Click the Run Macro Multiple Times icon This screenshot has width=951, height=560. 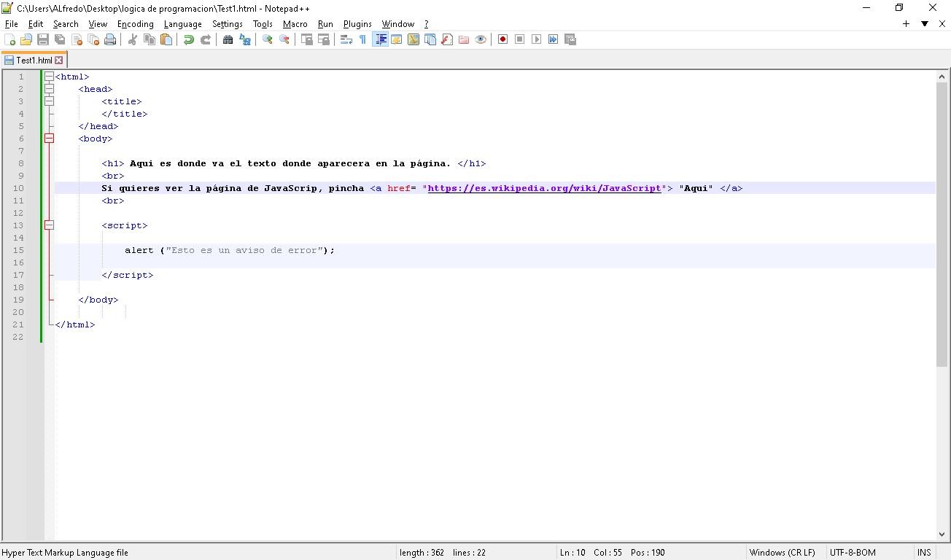click(x=553, y=39)
